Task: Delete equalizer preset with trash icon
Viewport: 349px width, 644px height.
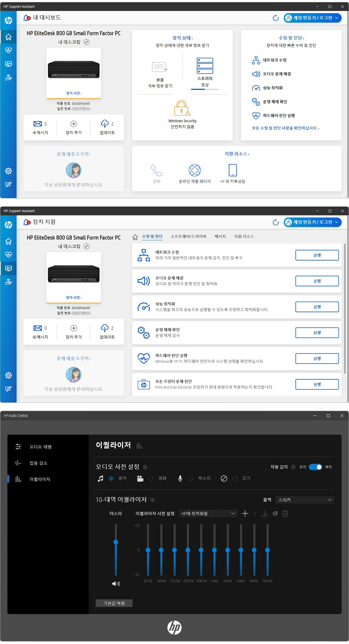Action: click(x=285, y=513)
